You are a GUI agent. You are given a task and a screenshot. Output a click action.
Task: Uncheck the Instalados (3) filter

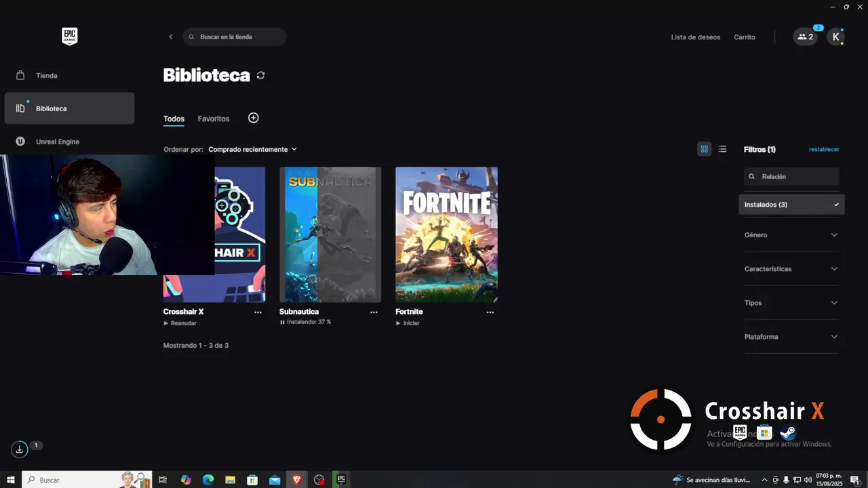pos(791,205)
